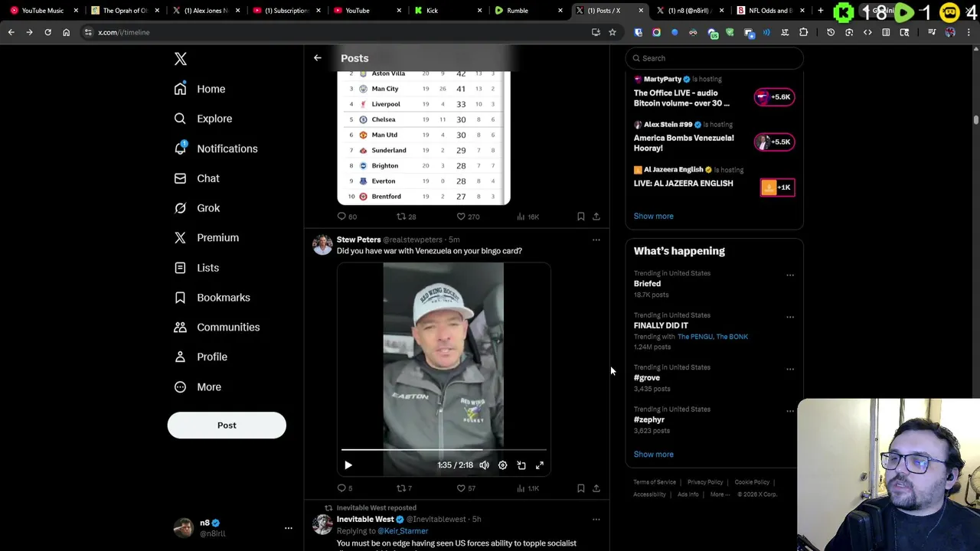Switch to the Kick browser tab
The width and height of the screenshot is (980, 551).
pyautogui.click(x=448, y=11)
